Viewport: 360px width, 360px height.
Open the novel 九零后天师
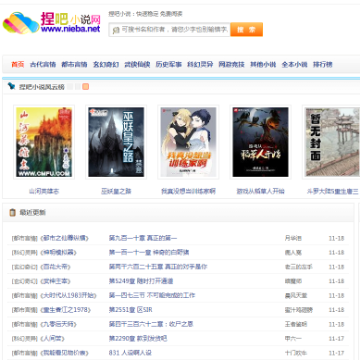pos(58,324)
